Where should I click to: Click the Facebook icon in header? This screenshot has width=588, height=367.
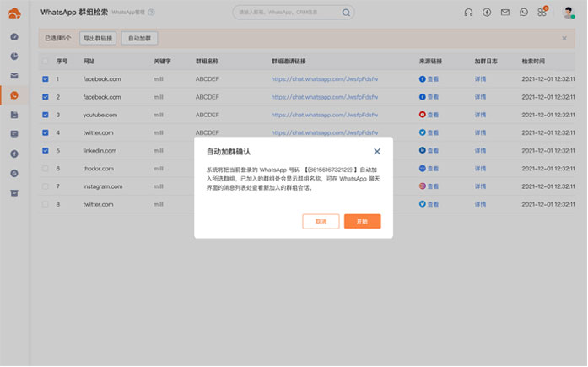point(487,13)
